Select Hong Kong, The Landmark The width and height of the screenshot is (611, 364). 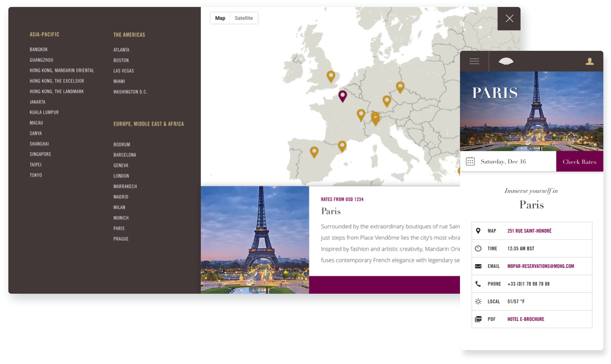[x=57, y=91]
